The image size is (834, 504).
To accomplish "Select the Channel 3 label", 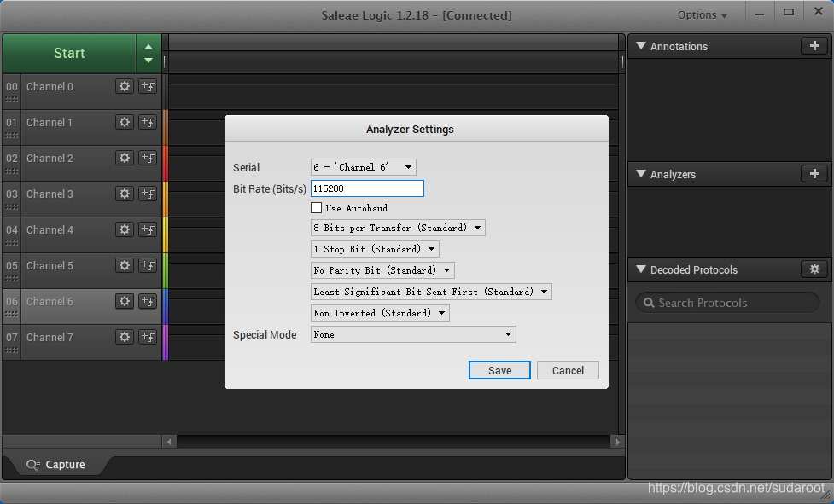I will pyautogui.click(x=50, y=194).
